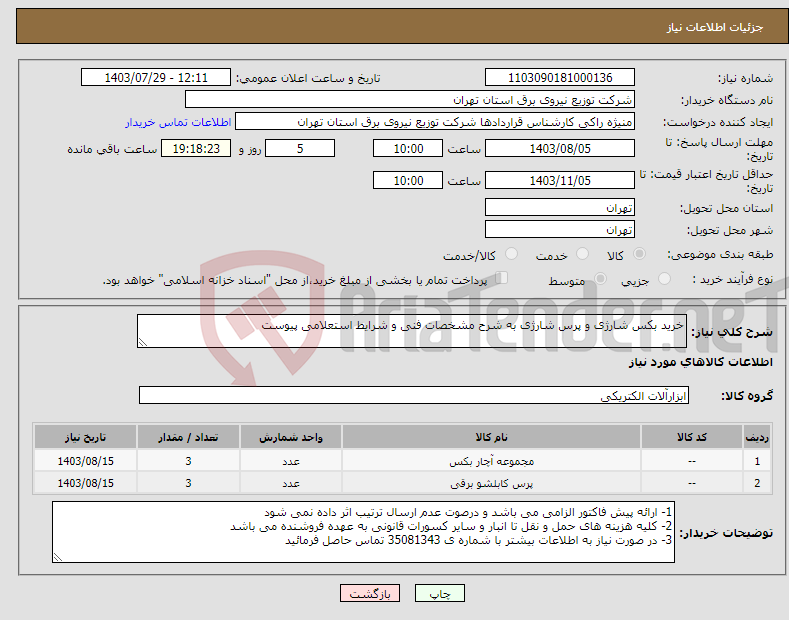Click the response deadline date 1403/08/05 field
The height and width of the screenshot is (620, 789).
(560, 148)
